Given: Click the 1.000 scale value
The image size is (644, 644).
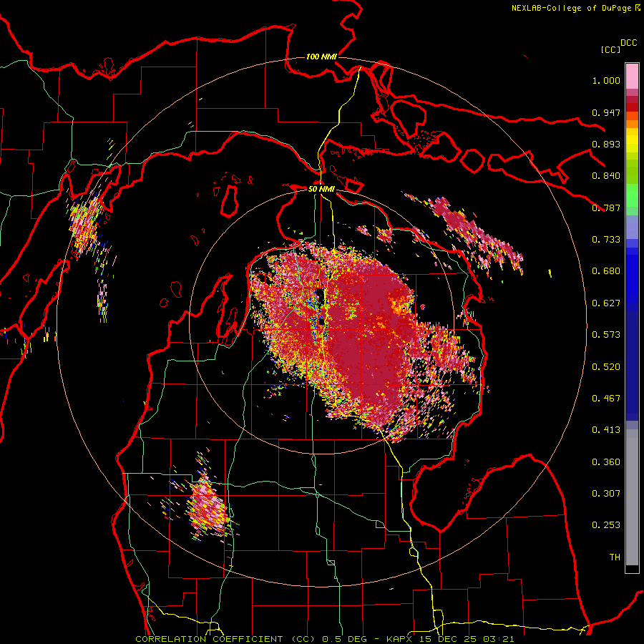Looking at the screenshot, I should click(606, 80).
